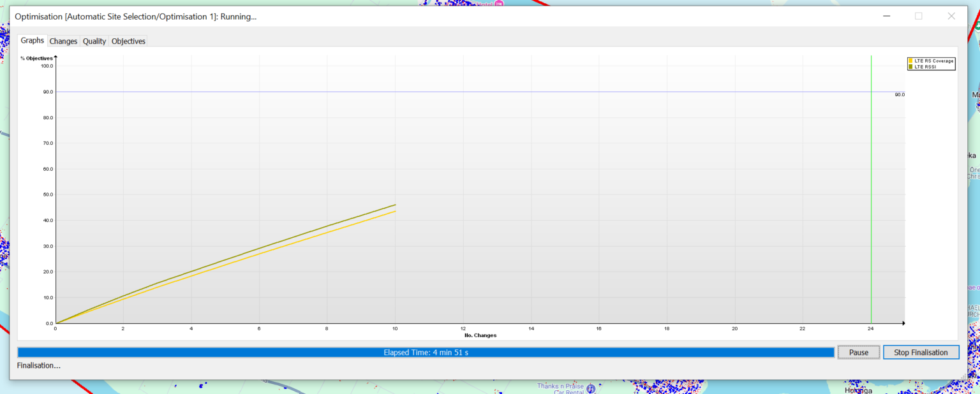
Task: Select the Quality tab
Action: click(94, 41)
